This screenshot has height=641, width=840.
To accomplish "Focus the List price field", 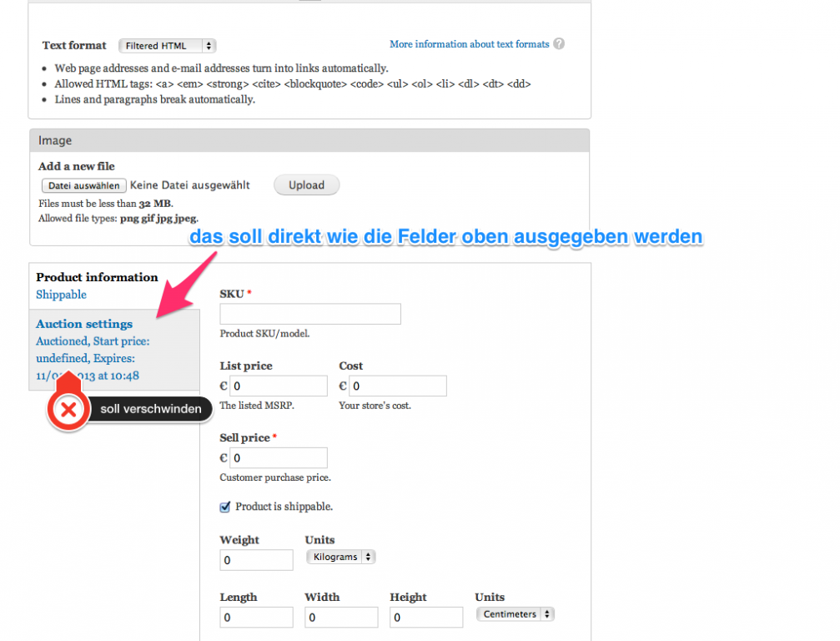I will (x=279, y=386).
